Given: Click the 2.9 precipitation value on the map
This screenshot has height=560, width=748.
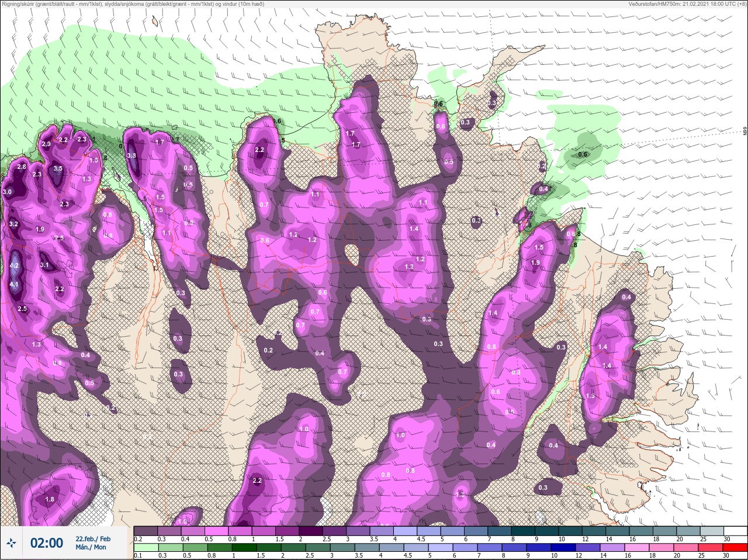Looking at the screenshot, I should click(46, 144).
